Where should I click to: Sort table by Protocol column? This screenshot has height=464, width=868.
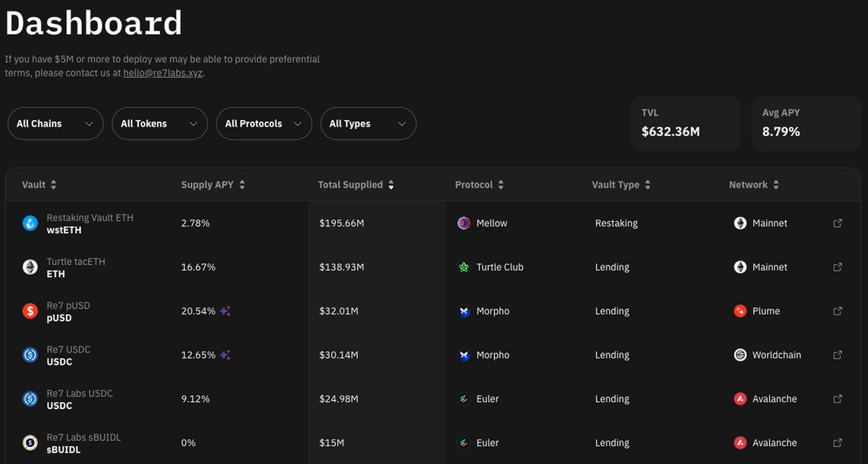(480, 185)
